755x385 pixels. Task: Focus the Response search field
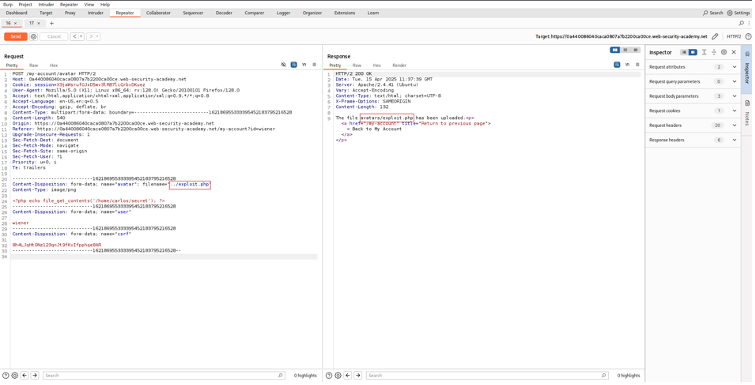[487, 375]
